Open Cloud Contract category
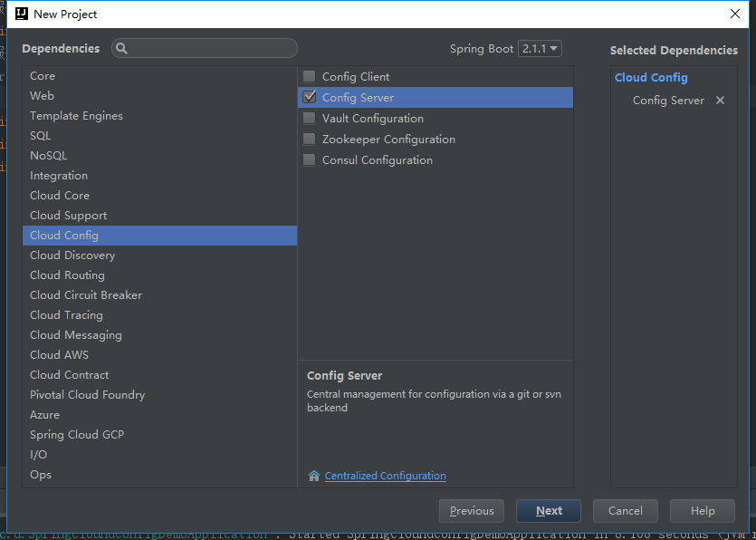756x540 pixels. tap(159, 375)
